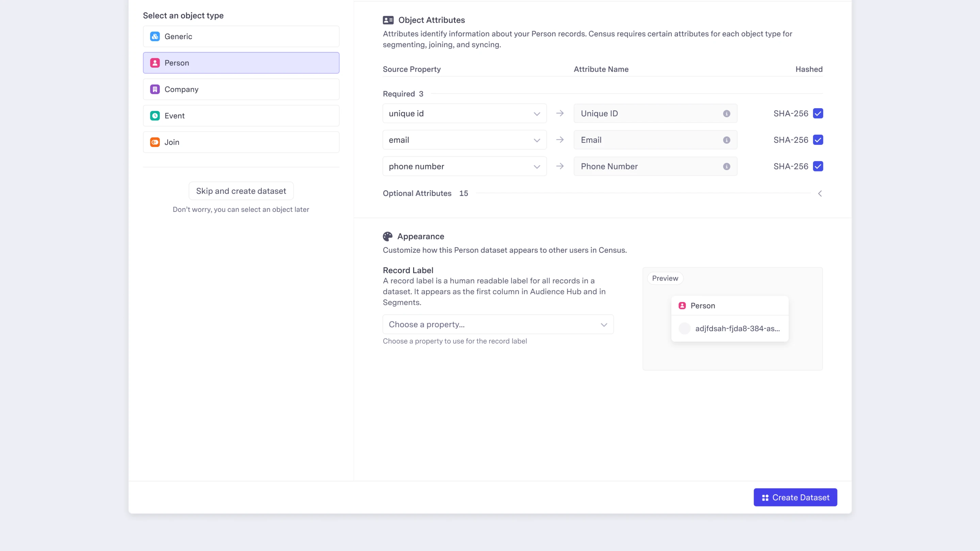Disable SHA-256 hashing for Phone Number

818,167
